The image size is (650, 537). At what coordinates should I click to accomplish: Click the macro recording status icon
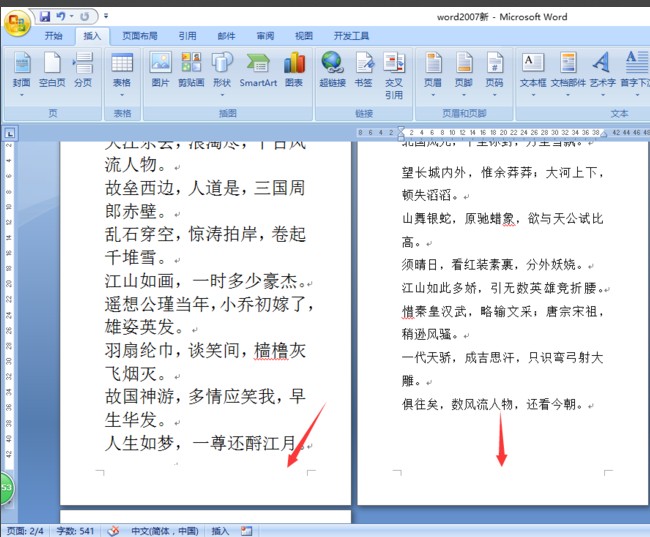(x=247, y=530)
